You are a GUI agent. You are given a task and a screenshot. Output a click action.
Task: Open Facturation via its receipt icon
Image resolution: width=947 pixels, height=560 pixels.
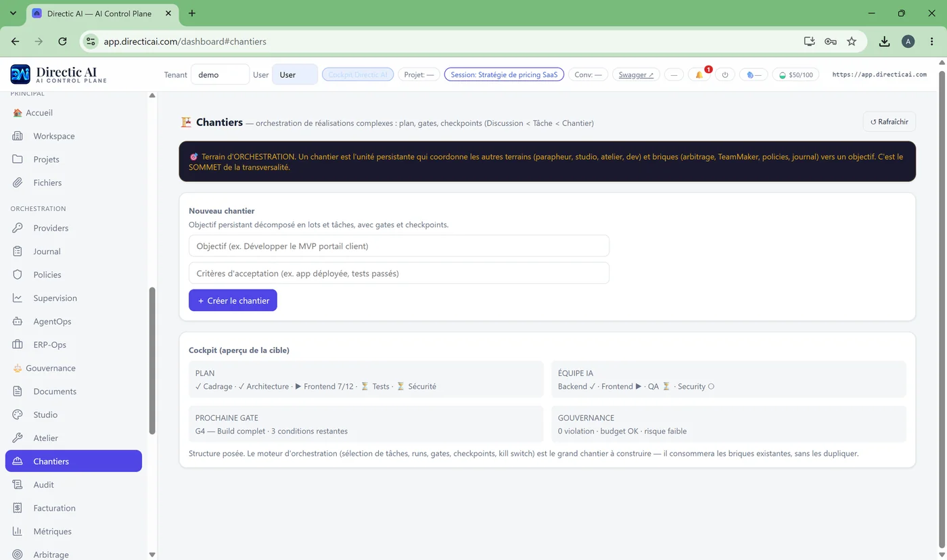[x=18, y=508]
